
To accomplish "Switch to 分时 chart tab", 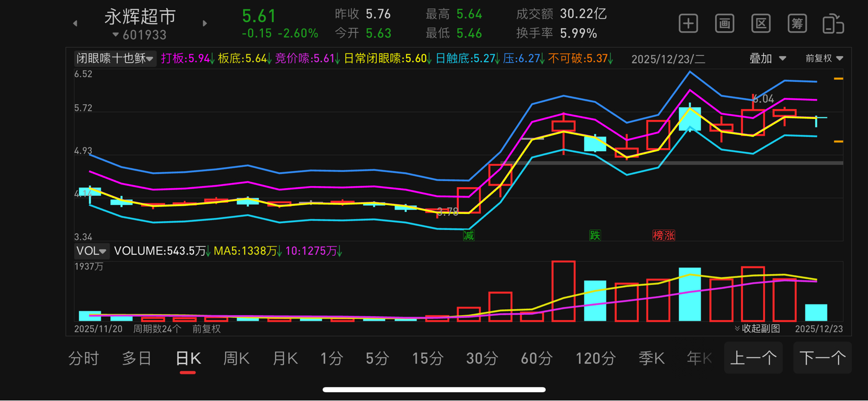I will pyautogui.click(x=83, y=359).
